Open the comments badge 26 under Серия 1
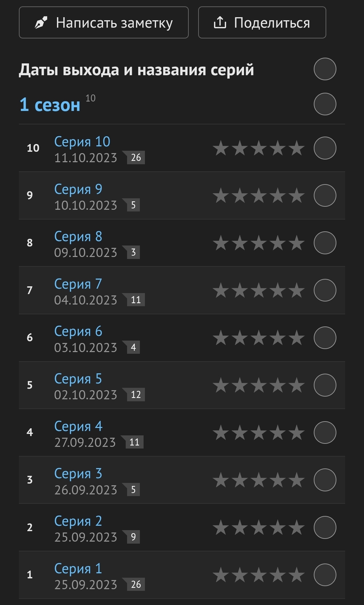364x605 pixels. pos(136,584)
